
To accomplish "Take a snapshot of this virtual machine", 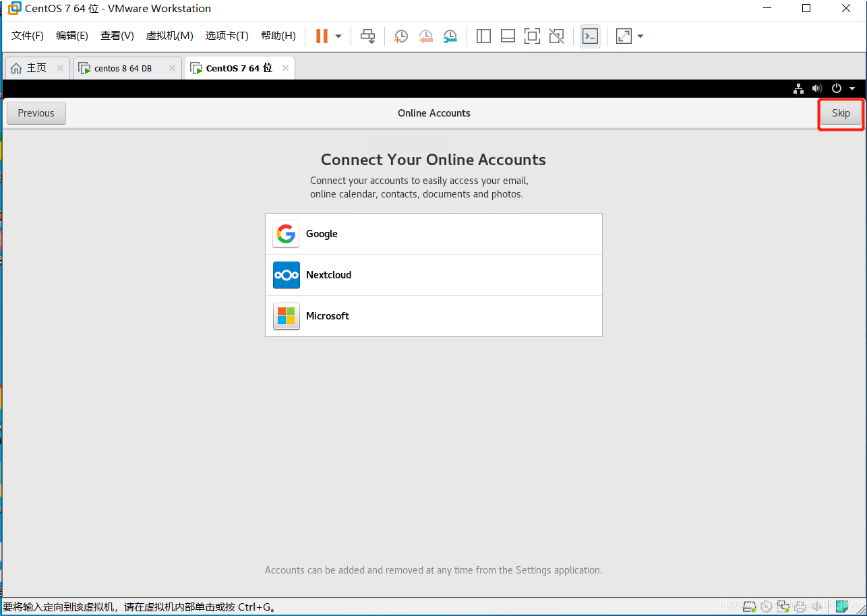I will [x=401, y=36].
